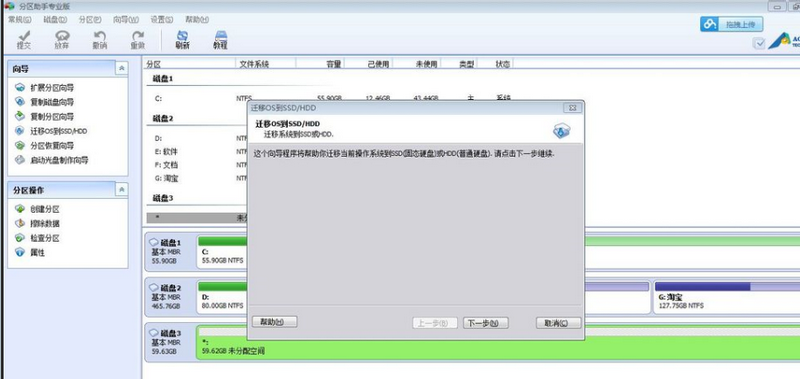Open the 常规(G) menu
The image size is (800, 379).
(20, 19)
